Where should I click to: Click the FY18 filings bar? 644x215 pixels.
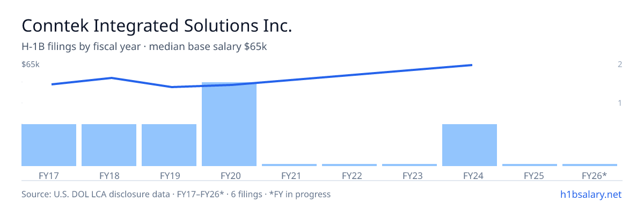[109, 145]
